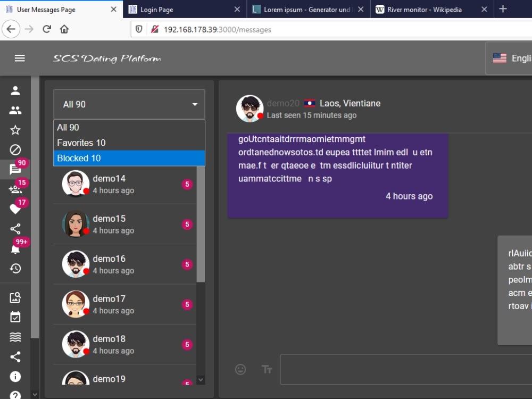Click demo17 avatar thumbnail
Image resolution: width=532 pixels, height=399 pixels.
pos(76,304)
